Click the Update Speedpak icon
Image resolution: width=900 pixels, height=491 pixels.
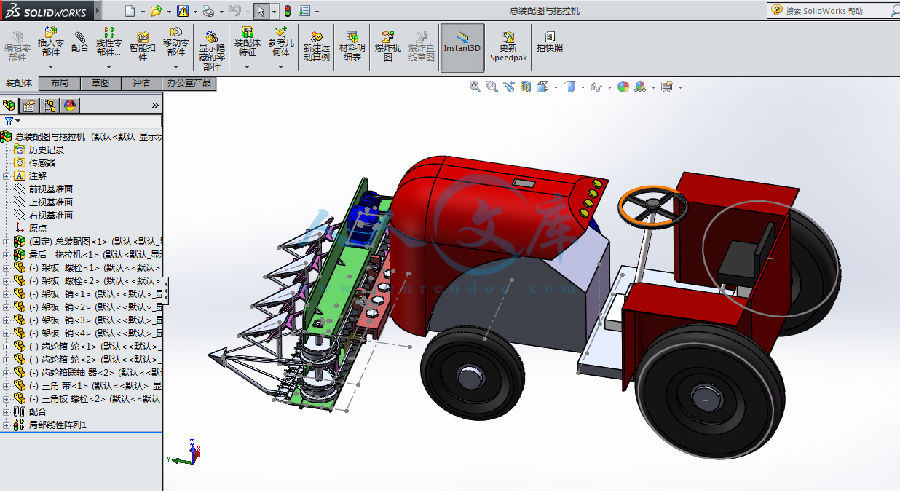click(508, 37)
